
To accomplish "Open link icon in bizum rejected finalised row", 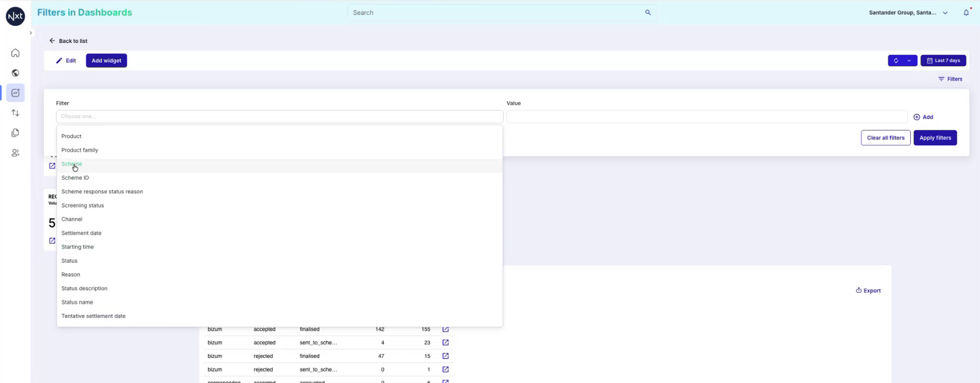I will click(x=445, y=356).
